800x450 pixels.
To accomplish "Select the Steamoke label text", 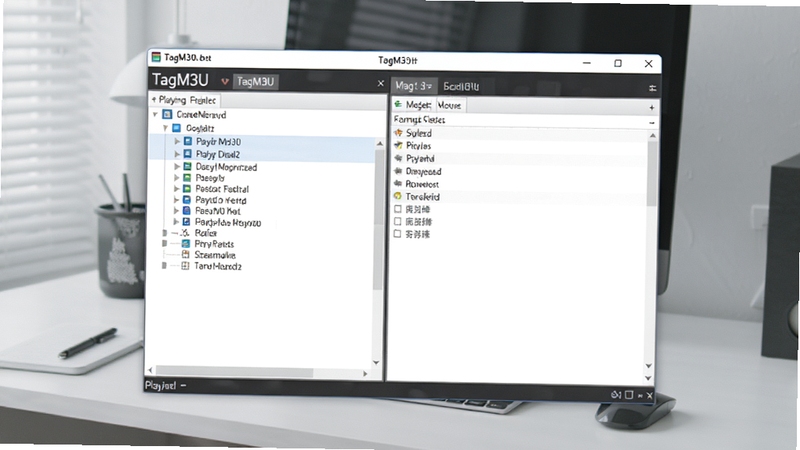I will click(215, 255).
